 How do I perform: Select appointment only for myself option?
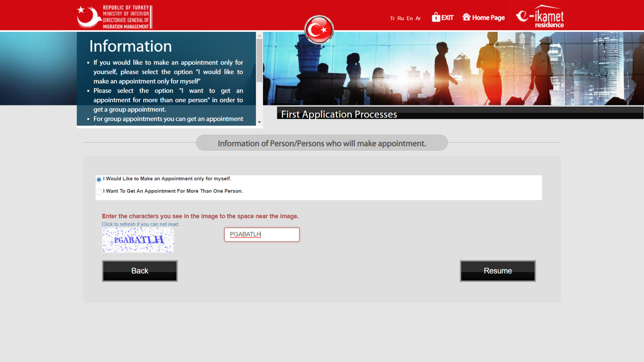point(99,179)
